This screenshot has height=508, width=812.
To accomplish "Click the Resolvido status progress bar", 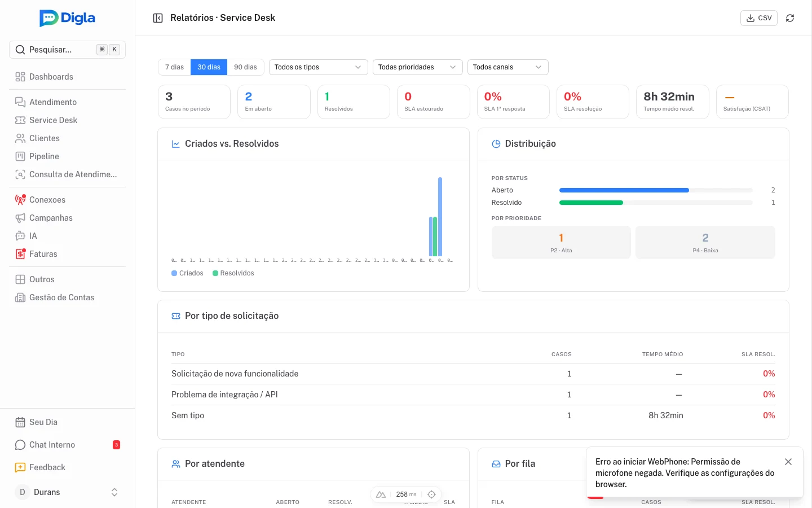I will tap(656, 203).
